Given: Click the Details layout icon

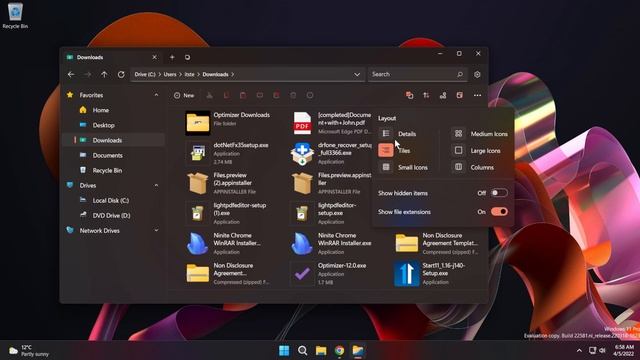Looking at the screenshot, I should click(x=386, y=133).
